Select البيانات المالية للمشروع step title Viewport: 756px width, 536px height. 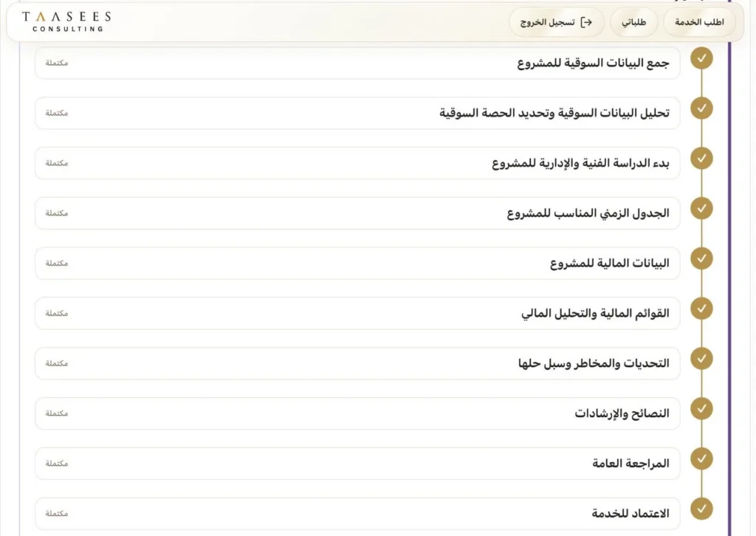point(609,264)
